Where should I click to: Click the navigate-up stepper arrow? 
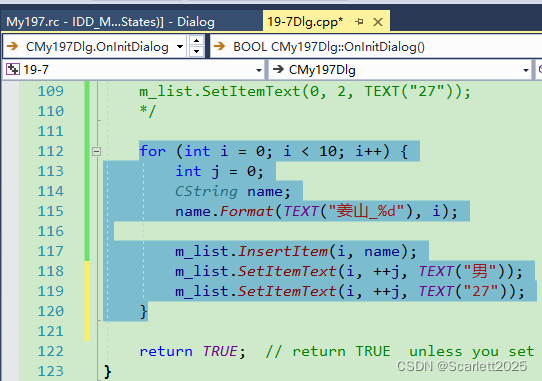[x=196, y=41]
